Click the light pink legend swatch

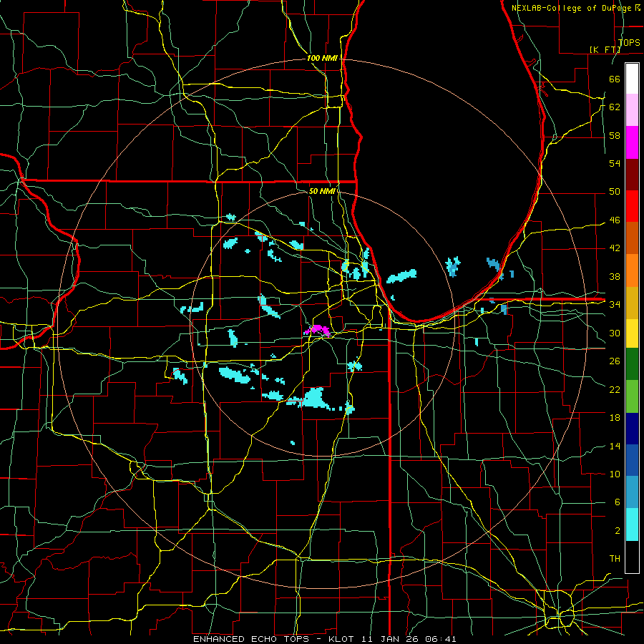632,110
